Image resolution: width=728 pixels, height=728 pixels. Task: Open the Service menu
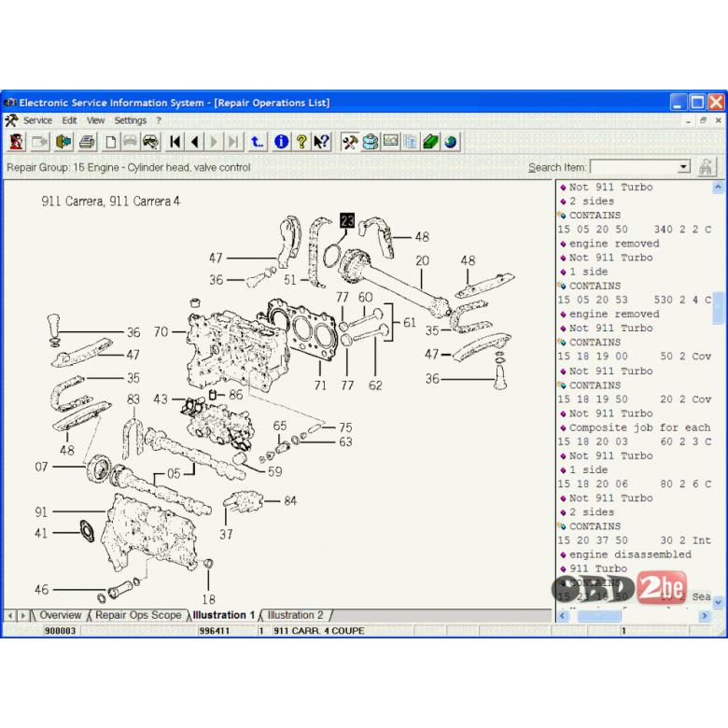point(37,120)
